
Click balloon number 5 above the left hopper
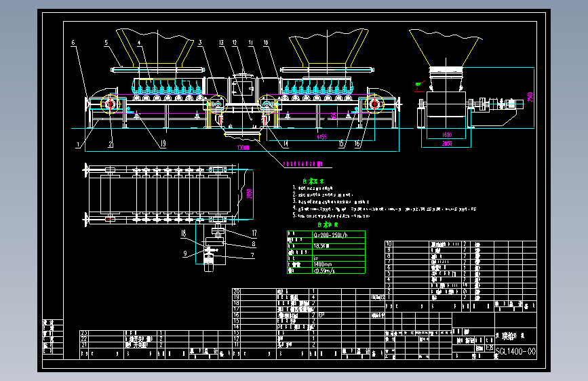coord(106,43)
